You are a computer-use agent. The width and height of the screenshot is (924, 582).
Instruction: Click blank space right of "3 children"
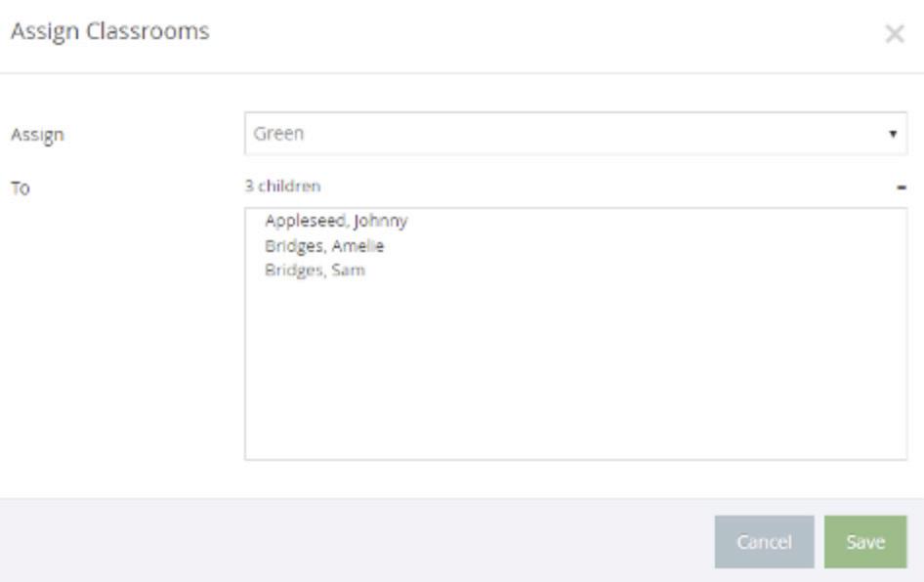586,186
